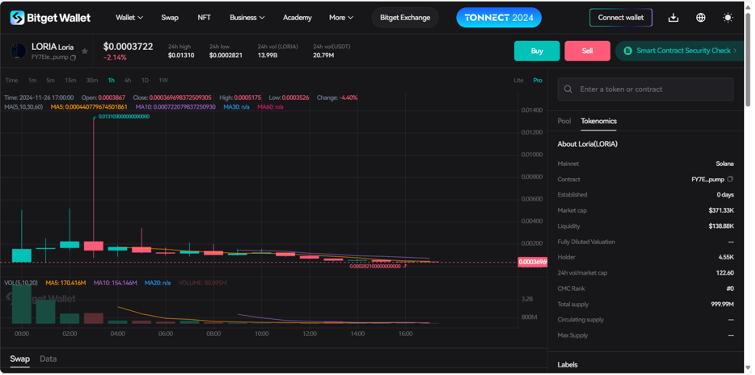Select the 1D interval
755x375 pixels.
click(145, 80)
